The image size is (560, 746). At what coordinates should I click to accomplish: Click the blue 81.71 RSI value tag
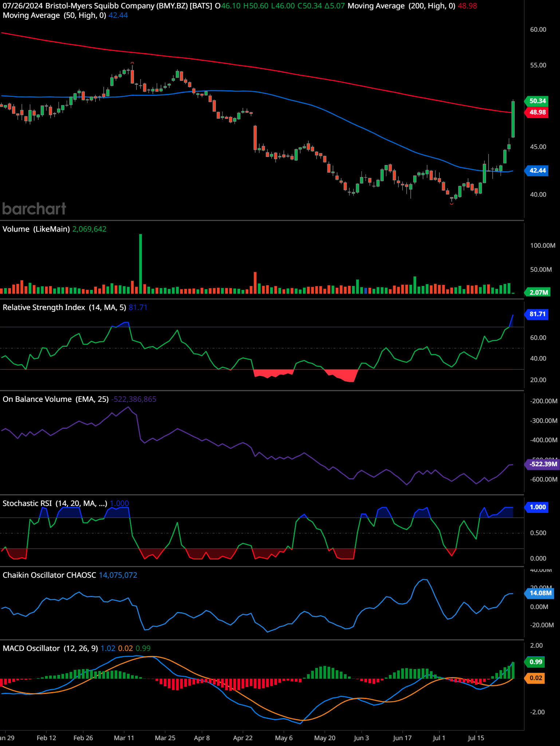point(536,314)
